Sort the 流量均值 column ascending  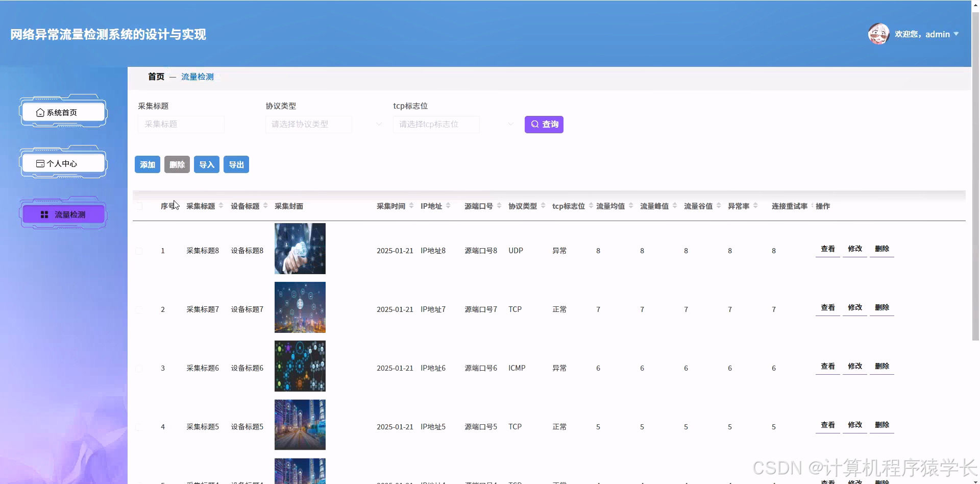[631, 204]
